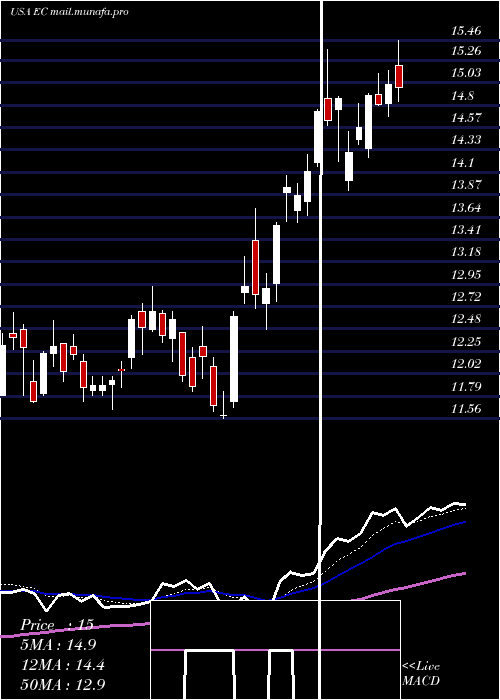This screenshot has height=700, width=500.
Task: Click the 11.56 price axis label
Action: click(466, 408)
